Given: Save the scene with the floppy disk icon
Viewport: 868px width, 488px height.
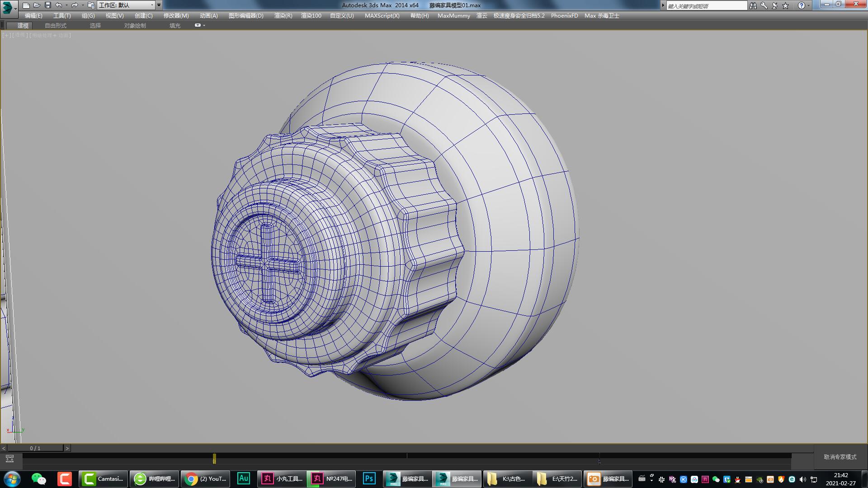Looking at the screenshot, I should [x=48, y=5].
